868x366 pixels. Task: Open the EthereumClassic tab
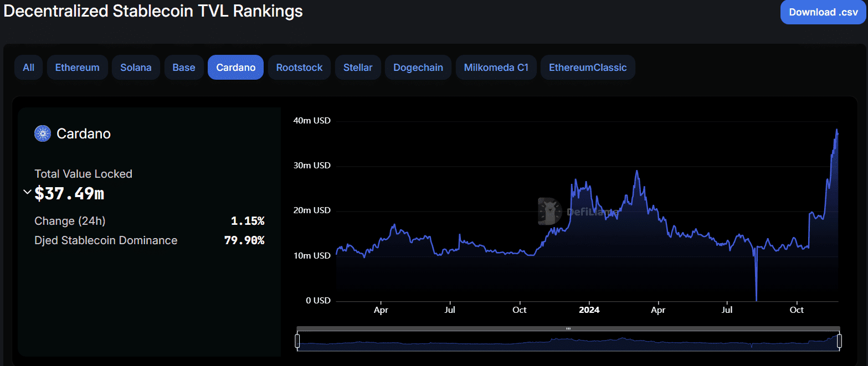point(588,68)
